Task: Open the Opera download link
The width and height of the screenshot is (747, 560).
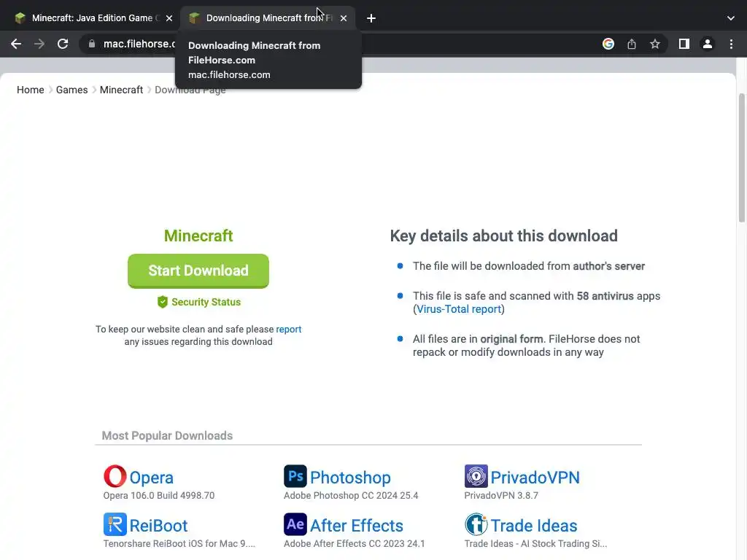Action: click(152, 478)
